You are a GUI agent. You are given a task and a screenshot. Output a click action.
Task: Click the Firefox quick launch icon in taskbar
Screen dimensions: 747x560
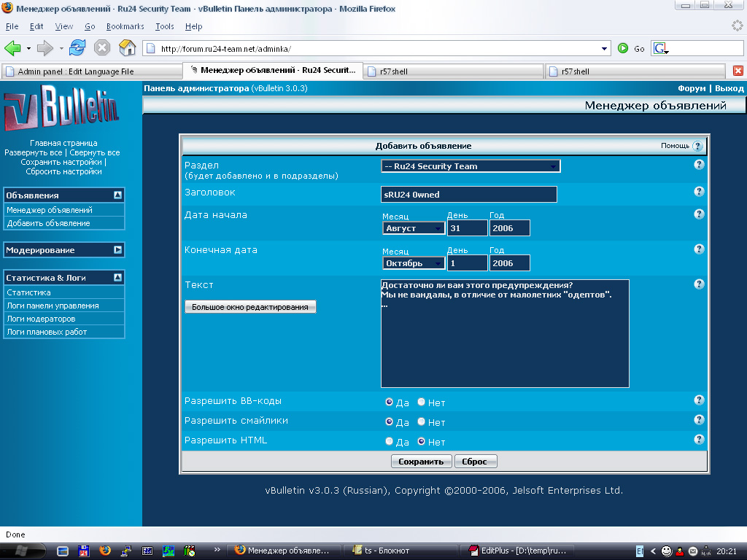(x=105, y=551)
